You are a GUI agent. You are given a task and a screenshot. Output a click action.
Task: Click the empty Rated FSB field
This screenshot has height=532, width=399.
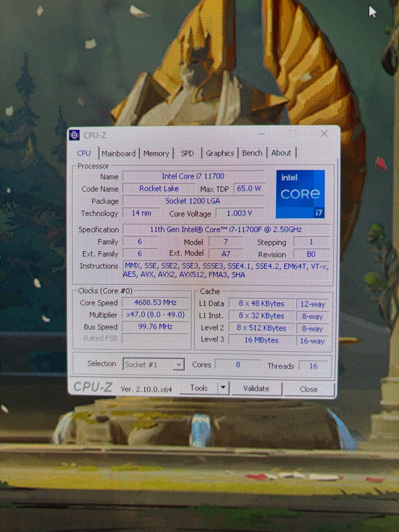[155, 339]
